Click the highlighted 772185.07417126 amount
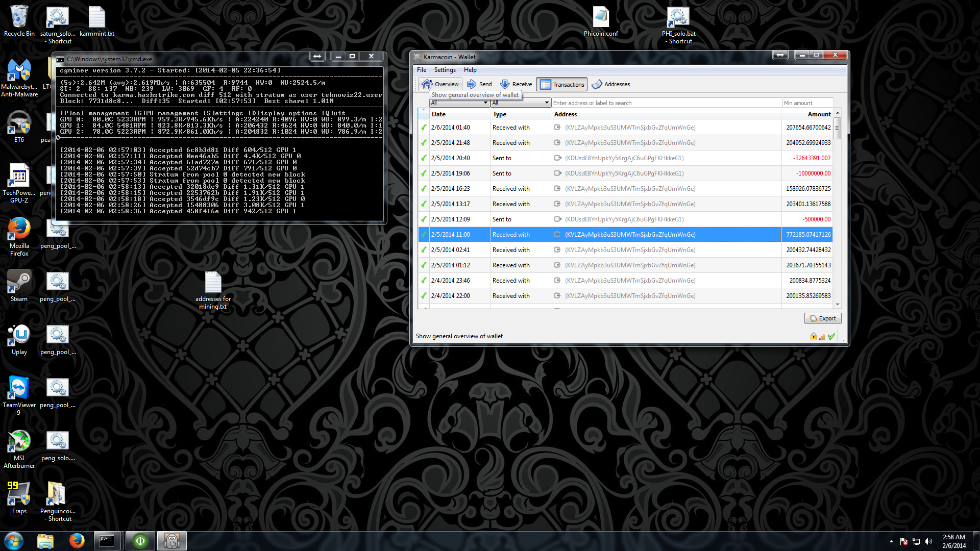Screen dimensions: 980x551 click(808, 235)
